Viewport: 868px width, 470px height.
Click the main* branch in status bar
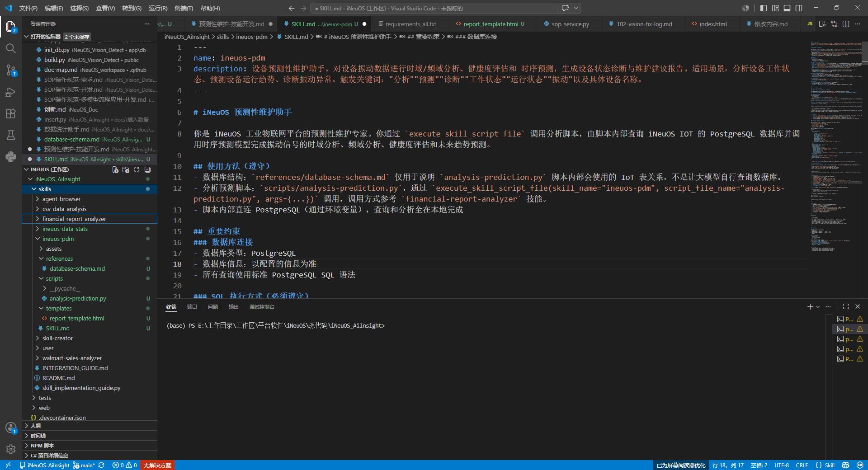[x=84, y=465]
